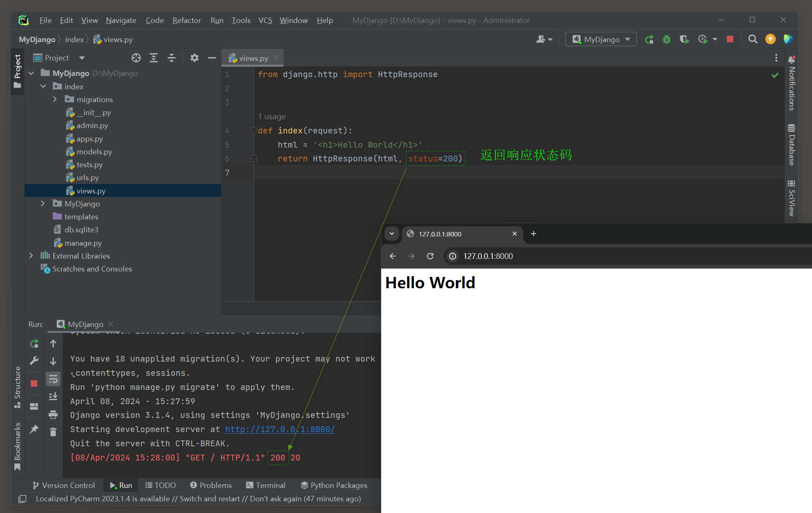This screenshot has width=812, height=513.
Task: Open Project panel gear options
Action: coord(194,58)
